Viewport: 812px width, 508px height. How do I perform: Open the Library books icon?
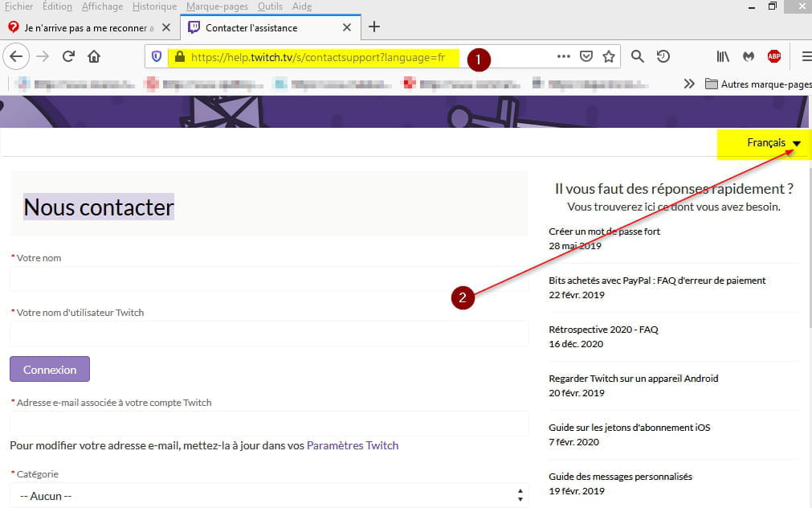click(x=723, y=56)
